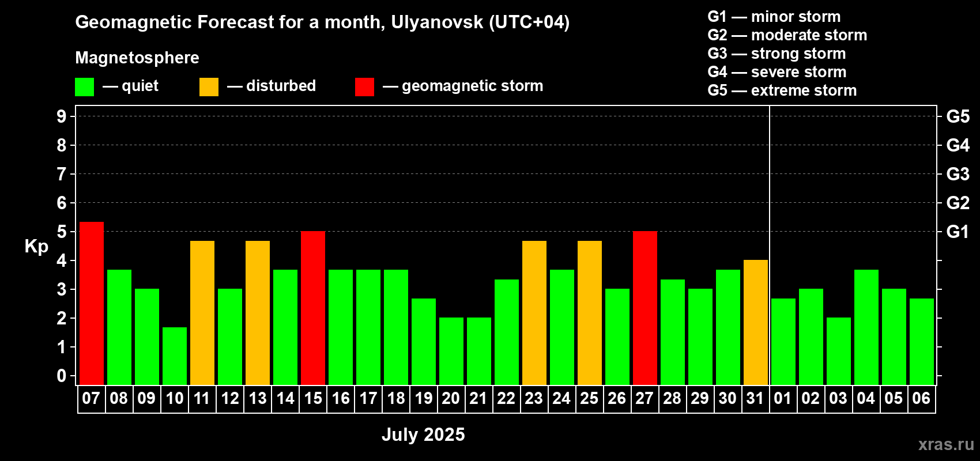Screen dimensions: 980x461
Task: Click date label 02 on the axis
Action: (811, 398)
